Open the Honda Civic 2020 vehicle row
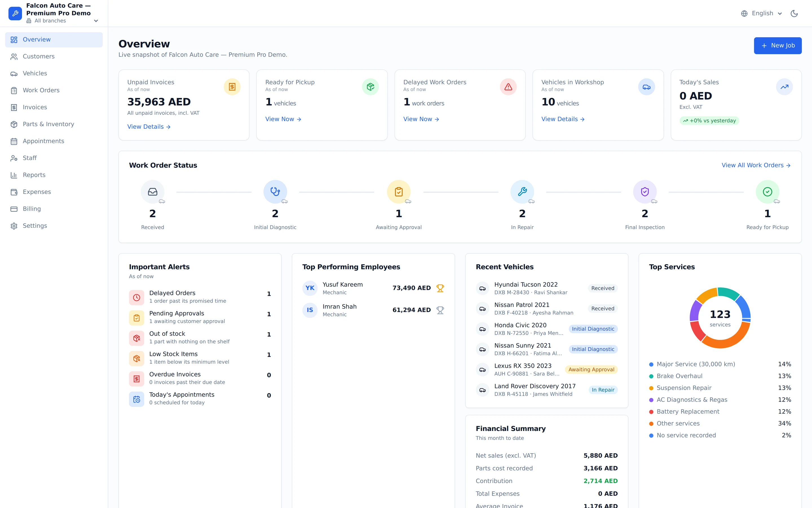Screen dimensions: 812x508 547,329
